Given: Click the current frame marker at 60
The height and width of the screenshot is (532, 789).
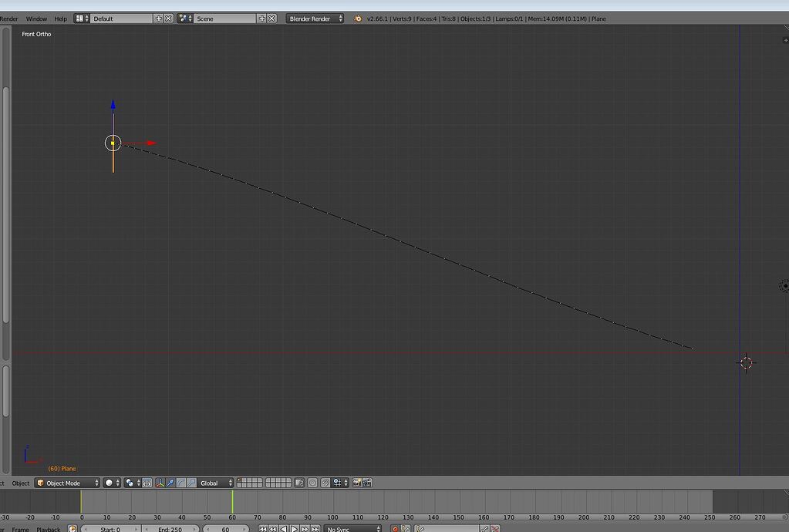Looking at the screenshot, I should click(232, 502).
